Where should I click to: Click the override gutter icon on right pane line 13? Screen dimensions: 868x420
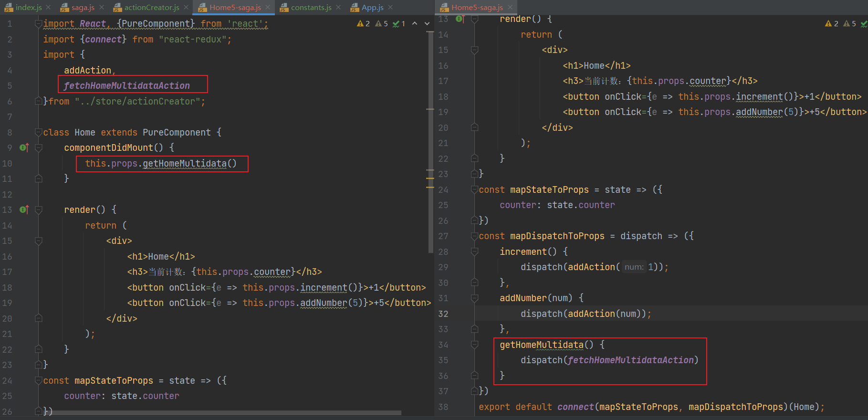460,19
